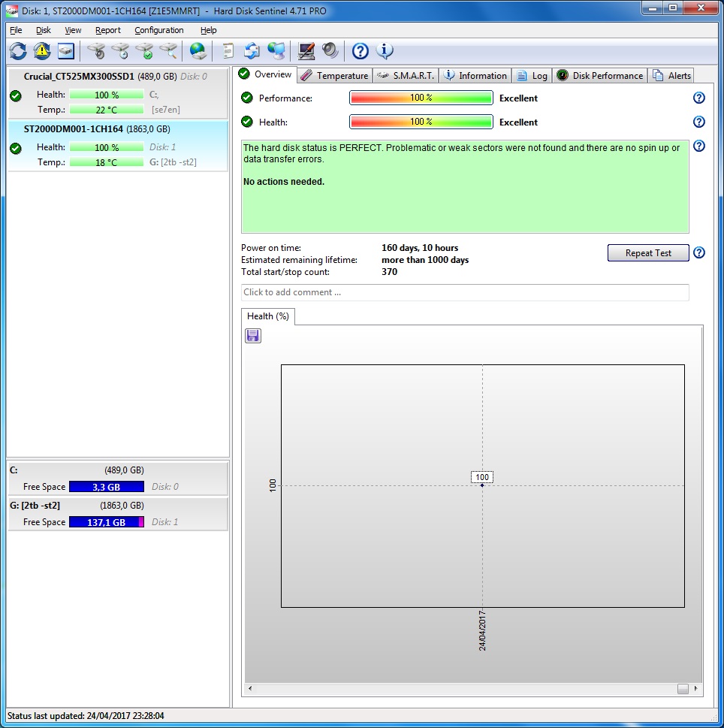Select the Crucial_CT525MX300SSD1 disk entry
Viewport: 724px width, 728px height.
(118, 93)
